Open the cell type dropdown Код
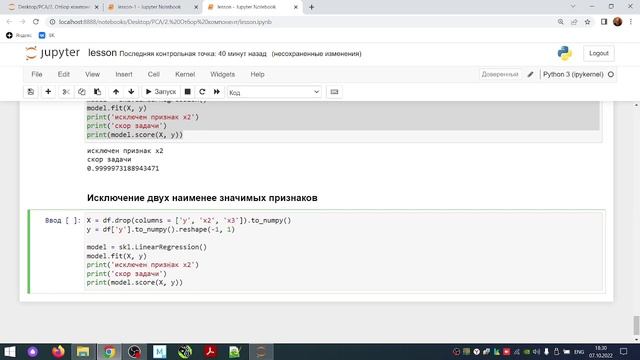640x360 pixels. coord(274,92)
